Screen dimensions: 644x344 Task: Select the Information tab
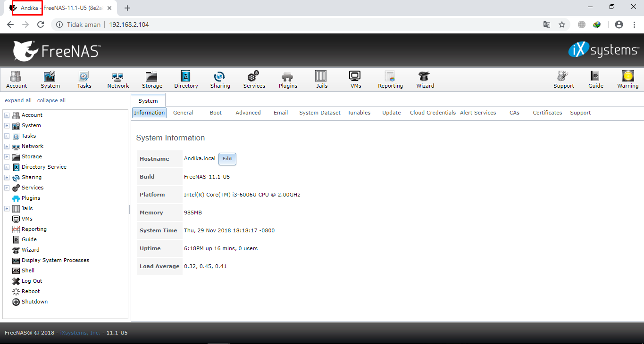pyautogui.click(x=149, y=113)
